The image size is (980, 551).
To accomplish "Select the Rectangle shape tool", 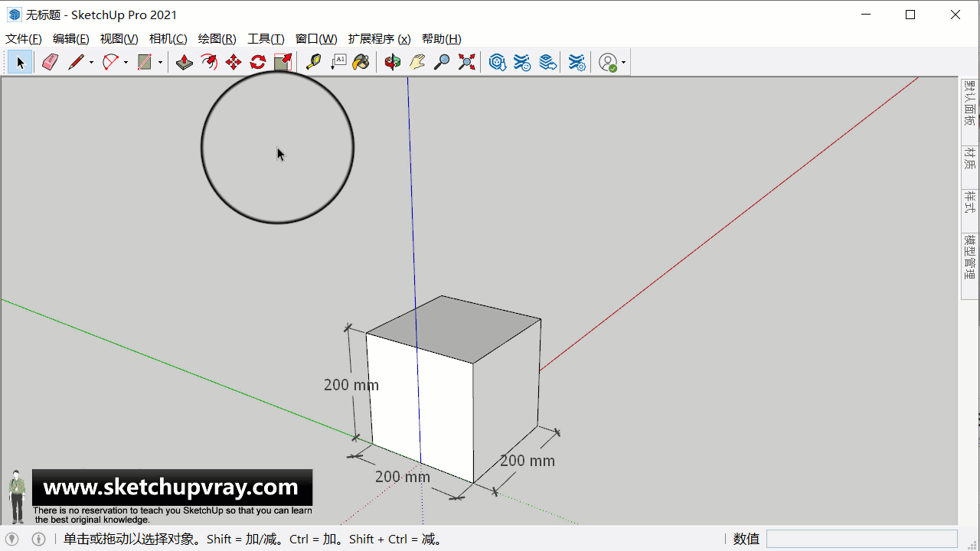I will pos(145,63).
